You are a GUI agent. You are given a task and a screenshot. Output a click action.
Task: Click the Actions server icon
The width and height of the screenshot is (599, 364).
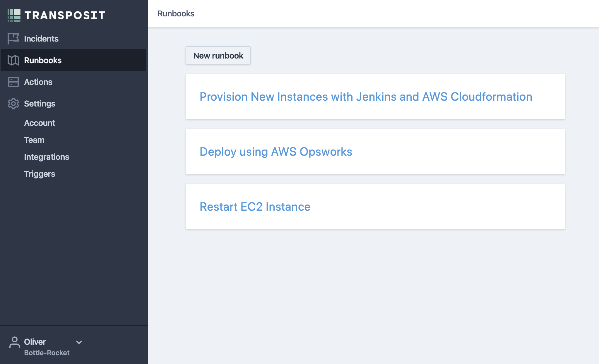pos(13,82)
